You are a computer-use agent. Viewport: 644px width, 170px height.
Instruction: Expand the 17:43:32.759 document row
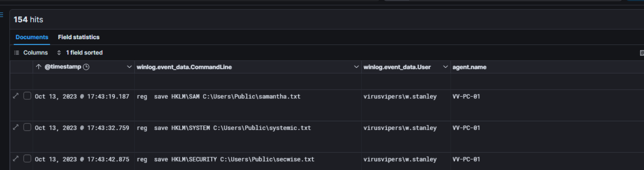pos(15,127)
